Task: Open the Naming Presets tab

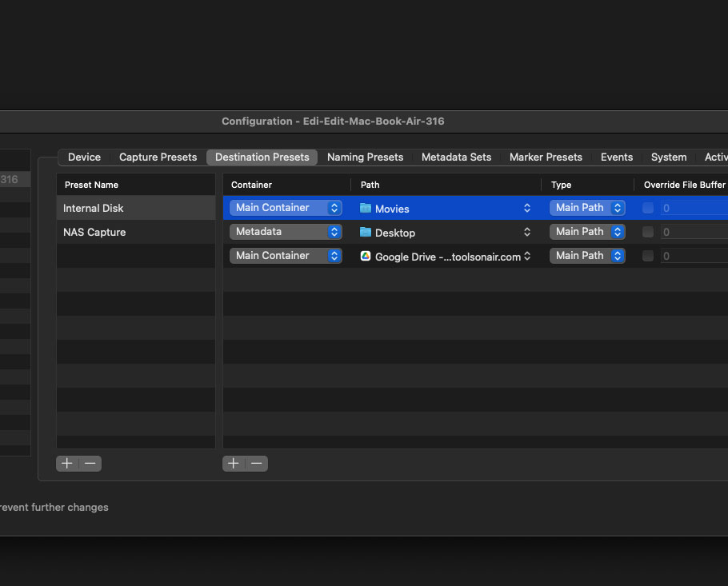Action: tap(365, 157)
